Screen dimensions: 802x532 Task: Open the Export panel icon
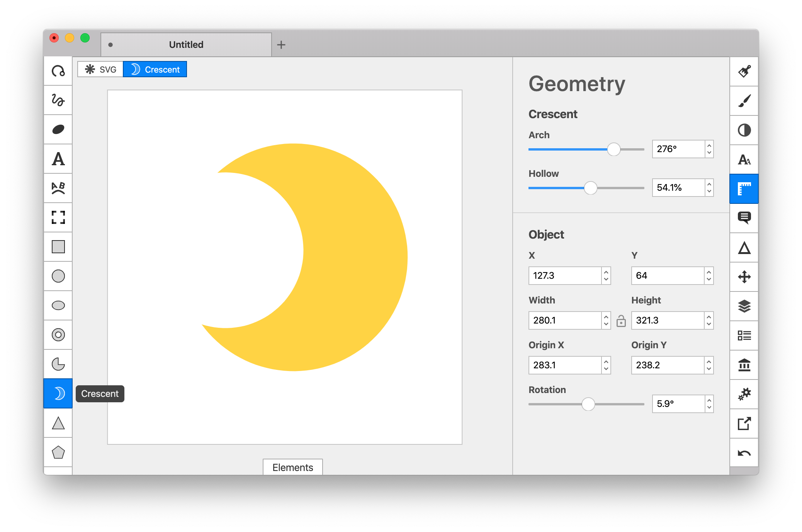tap(744, 424)
